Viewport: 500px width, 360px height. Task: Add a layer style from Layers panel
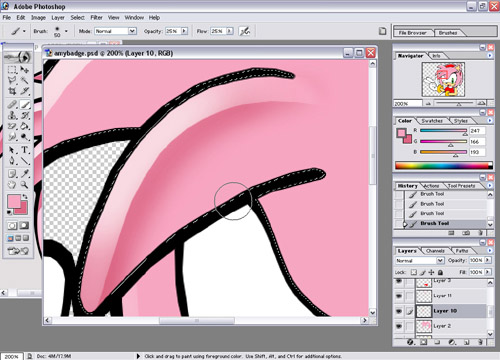(410, 342)
